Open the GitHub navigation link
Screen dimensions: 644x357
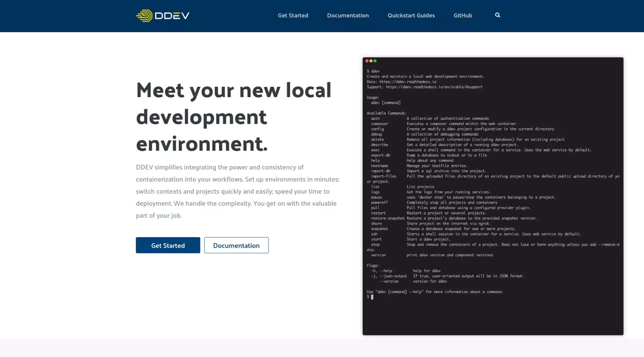click(x=463, y=15)
